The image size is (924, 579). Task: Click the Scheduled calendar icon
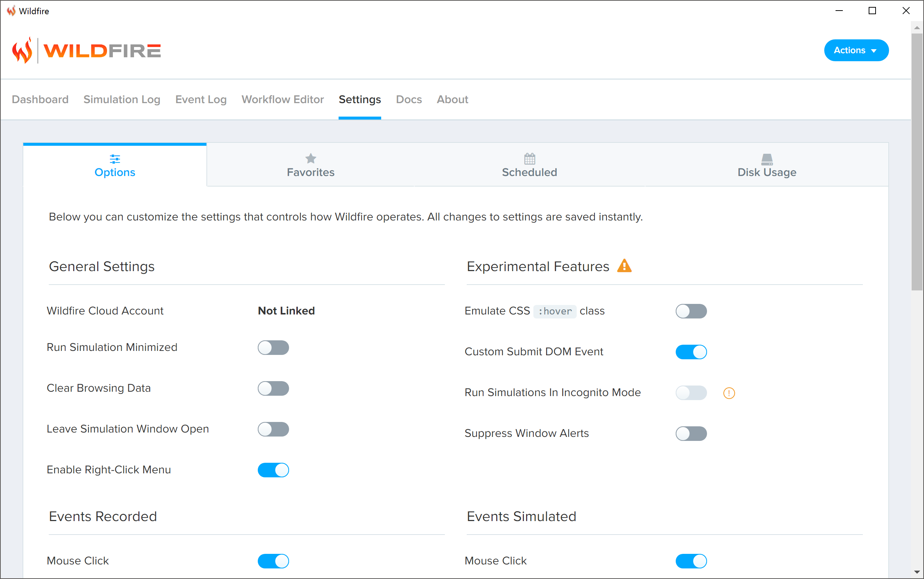click(x=529, y=158)
